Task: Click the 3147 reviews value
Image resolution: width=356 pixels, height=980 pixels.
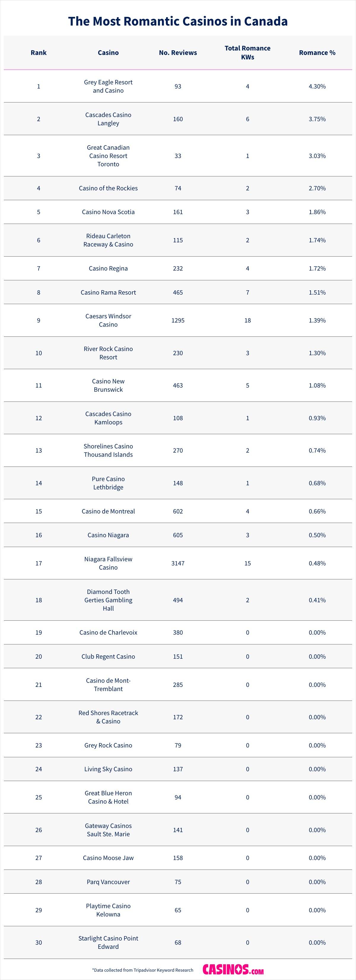Action: tap(178, 563)
